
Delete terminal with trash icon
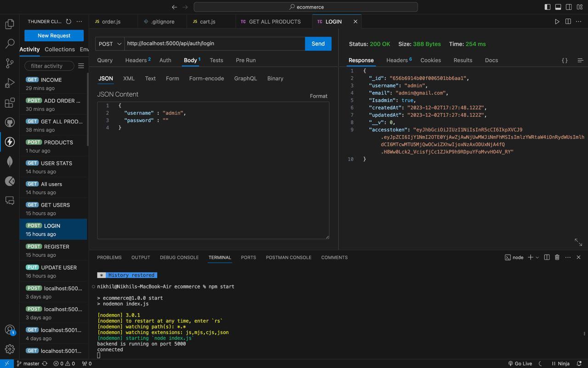tap(557, 257)
